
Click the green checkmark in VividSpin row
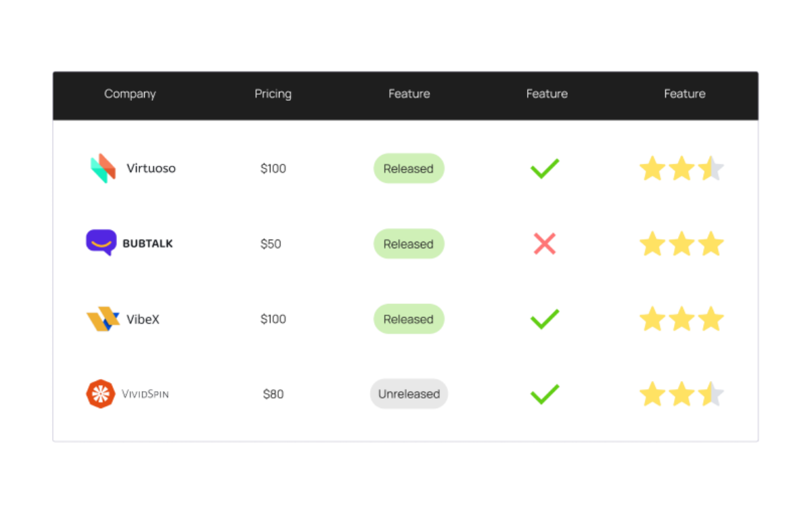[545, 394]
